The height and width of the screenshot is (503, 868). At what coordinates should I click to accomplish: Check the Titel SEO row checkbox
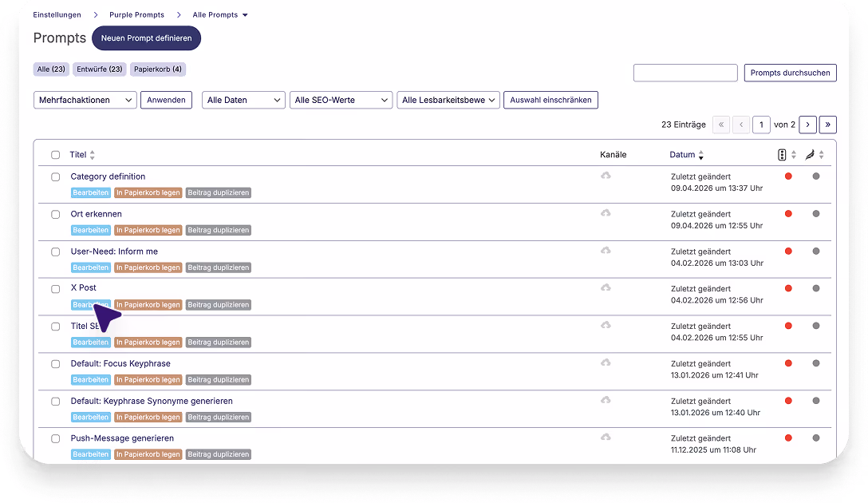click(55, 327)
